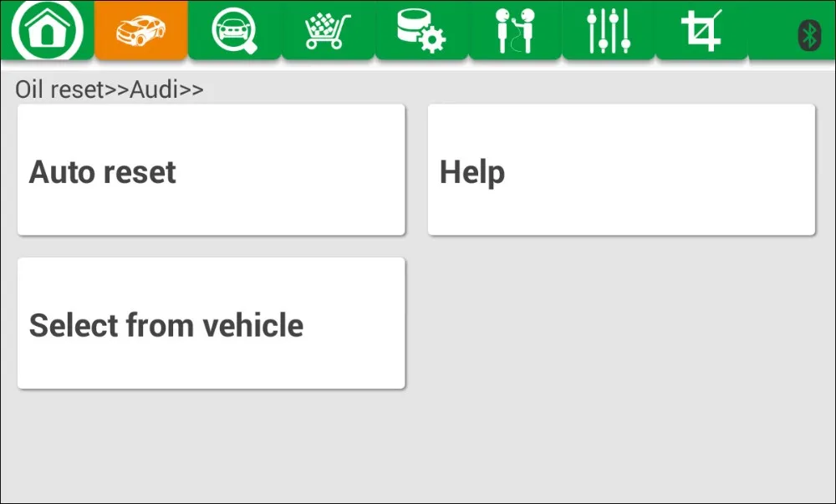Screen dimensions: 836x504
Task: Choose the Auto reset option
Action: tap(102, 172)
